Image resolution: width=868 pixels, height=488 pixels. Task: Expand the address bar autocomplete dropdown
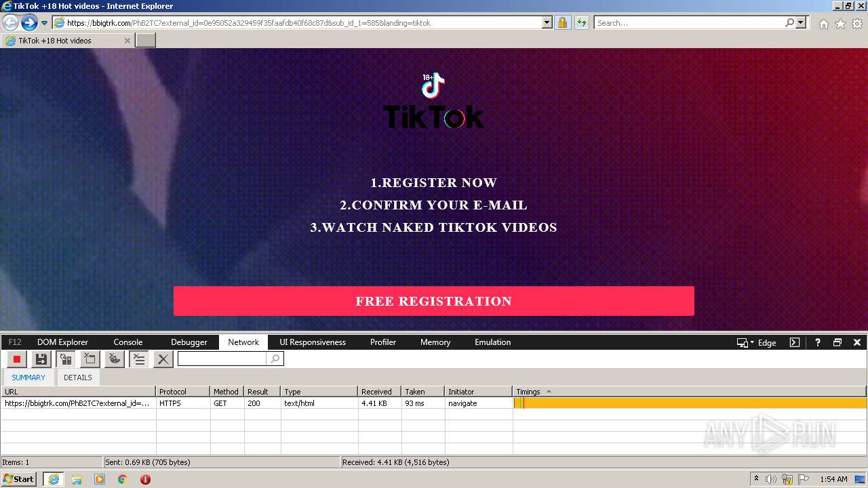click(547, 22)
